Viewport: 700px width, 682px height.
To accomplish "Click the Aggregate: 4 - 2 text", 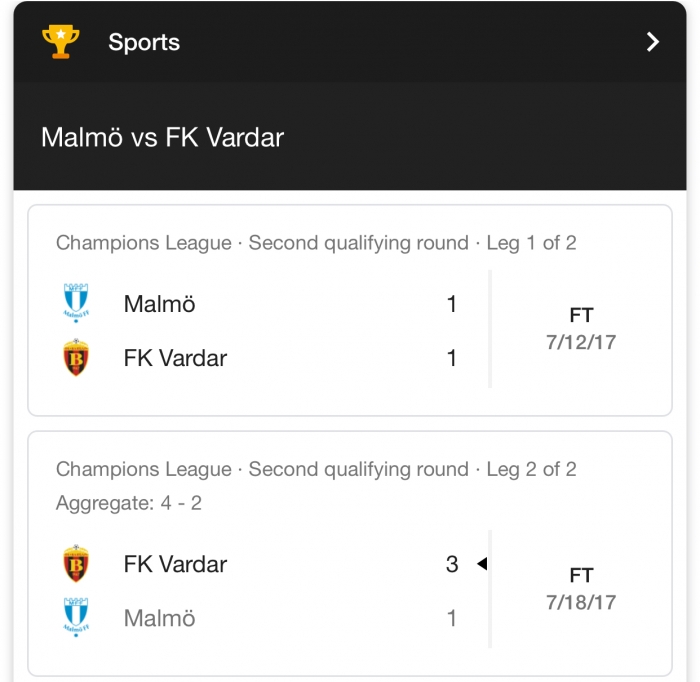I will click(x=129, y=503).
